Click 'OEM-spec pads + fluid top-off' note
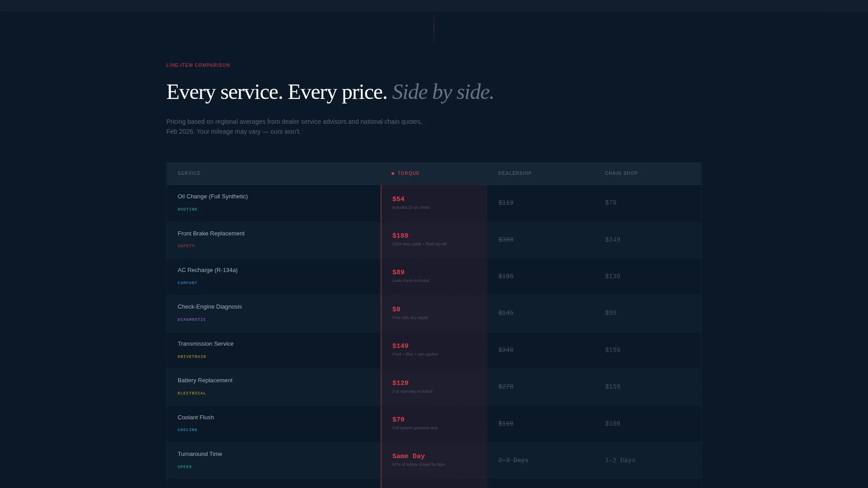 point(419,244)
